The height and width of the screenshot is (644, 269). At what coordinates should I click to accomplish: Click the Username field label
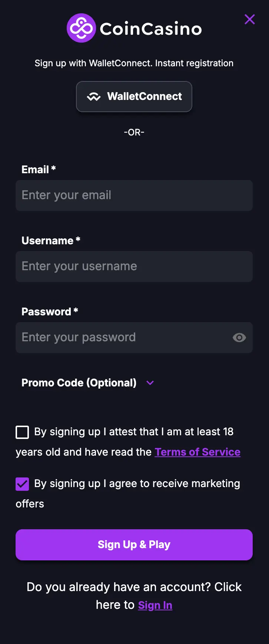coord(47,241)
